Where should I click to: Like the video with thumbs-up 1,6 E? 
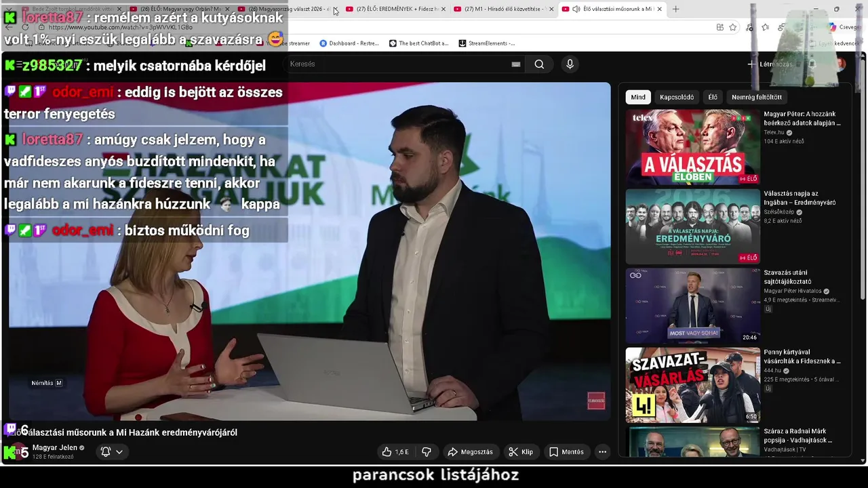coord(395,452)
